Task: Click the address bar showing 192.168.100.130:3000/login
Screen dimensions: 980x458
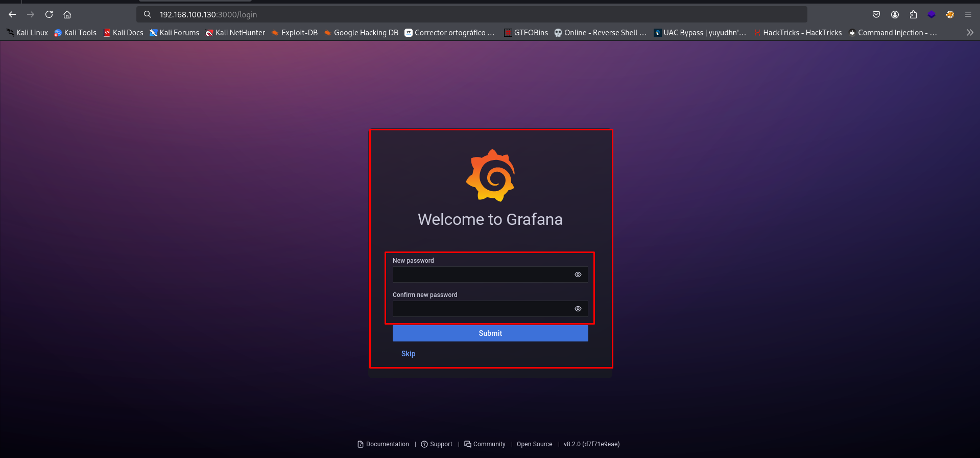Action: [471, 14]
